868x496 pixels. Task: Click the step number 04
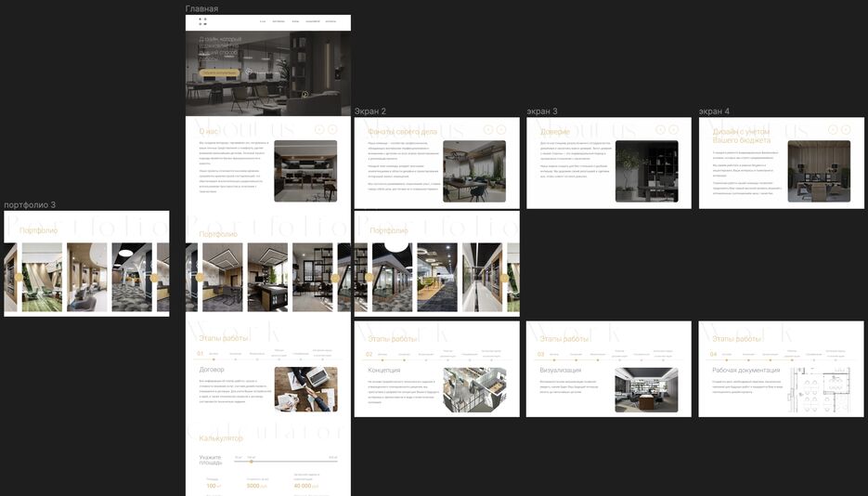point(714,354)
